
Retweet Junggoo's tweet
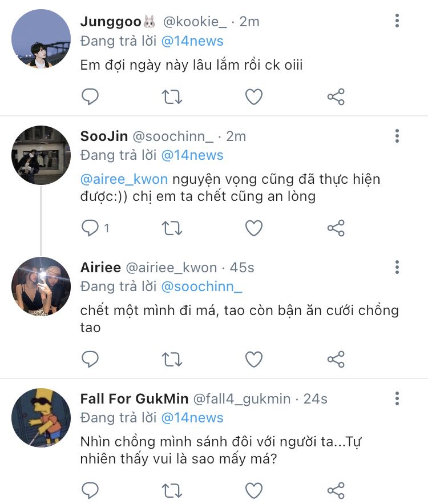click(x=172, y=97)
